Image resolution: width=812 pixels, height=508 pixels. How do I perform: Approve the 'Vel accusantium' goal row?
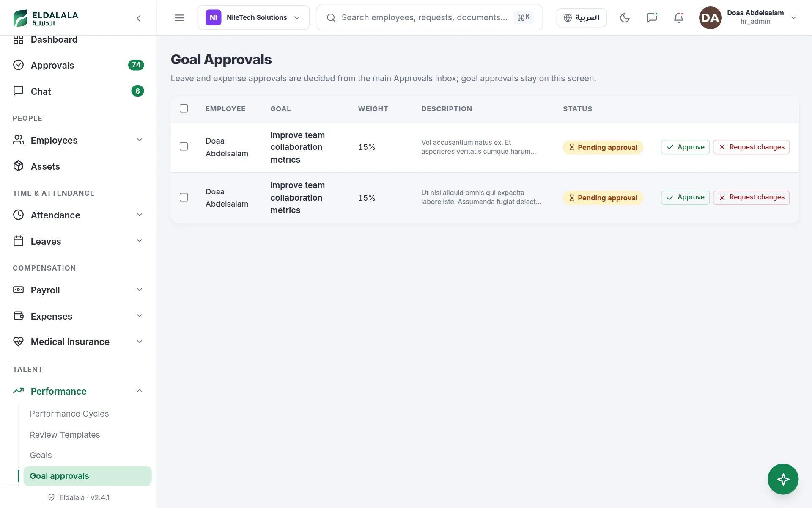point(685,147)
